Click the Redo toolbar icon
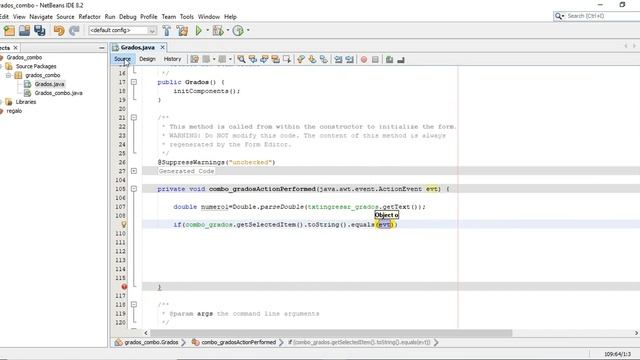This screenshot has height=360, width=640. click(74, 31)
